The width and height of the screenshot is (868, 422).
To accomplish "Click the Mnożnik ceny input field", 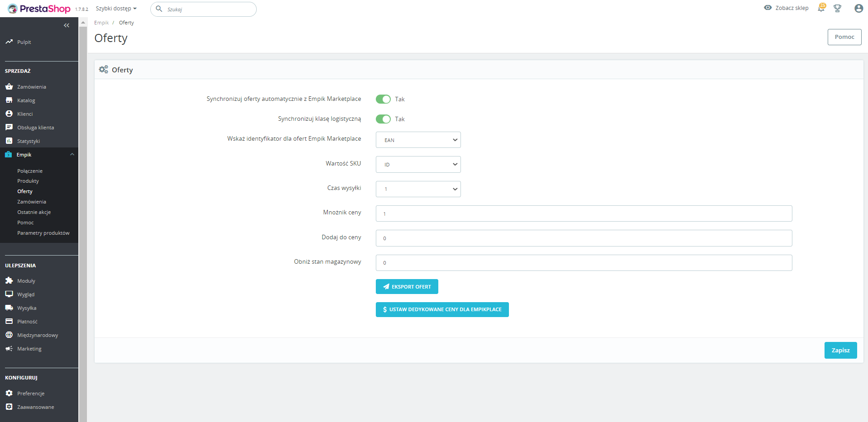I will tap(584, 213).
